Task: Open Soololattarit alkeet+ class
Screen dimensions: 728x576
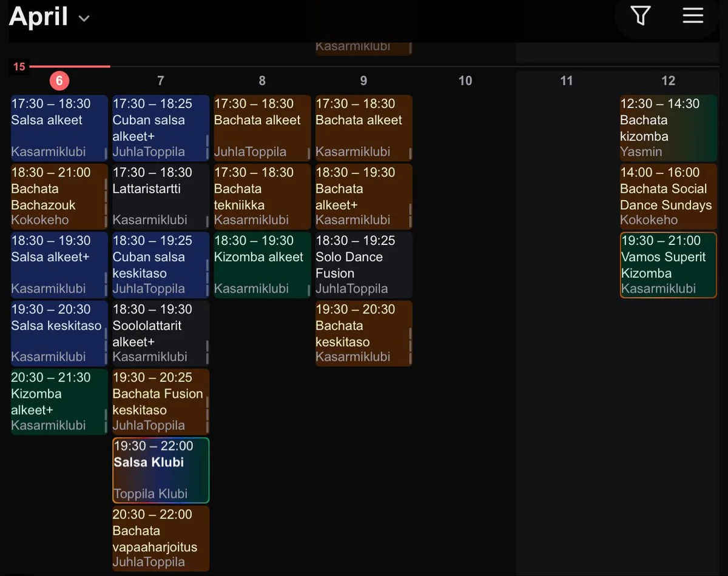Action: coord(161,333)
